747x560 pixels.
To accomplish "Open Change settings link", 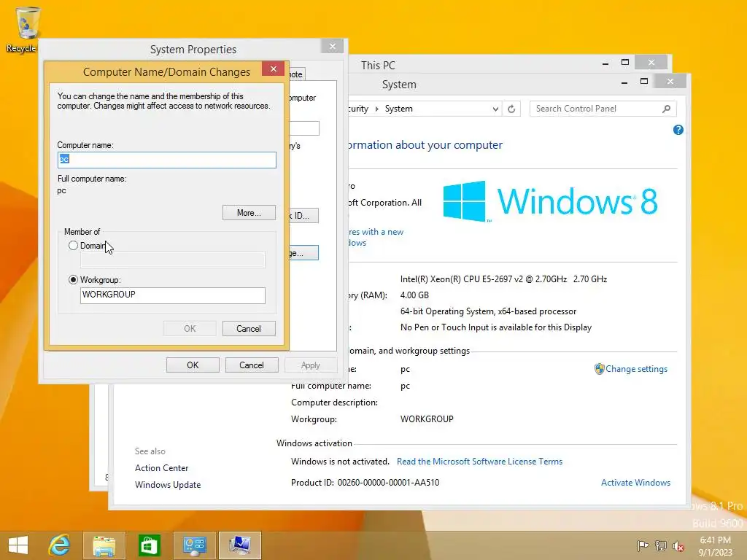I will coord(636,369).
